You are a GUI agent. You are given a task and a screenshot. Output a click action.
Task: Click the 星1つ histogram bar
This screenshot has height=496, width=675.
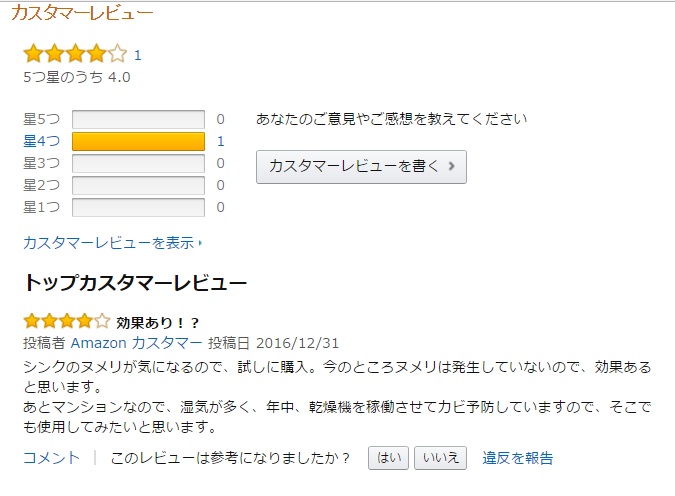[x=138, y=208]
